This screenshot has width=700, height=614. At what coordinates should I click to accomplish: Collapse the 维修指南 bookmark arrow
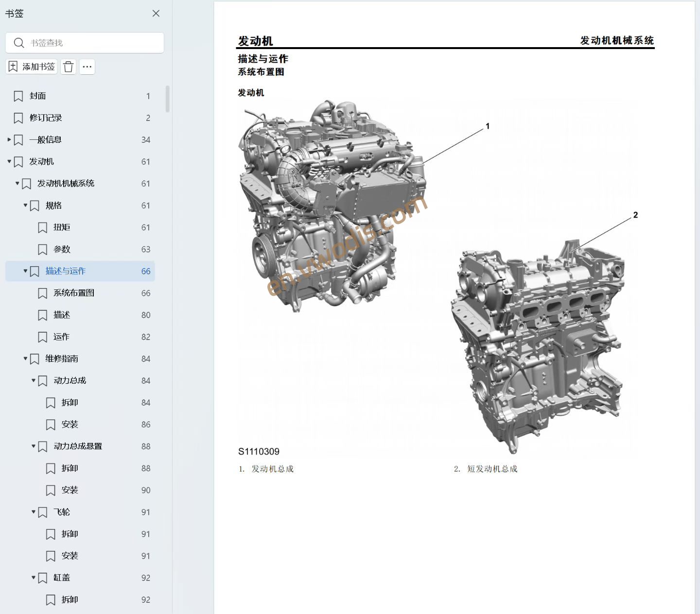pos(25,358)
